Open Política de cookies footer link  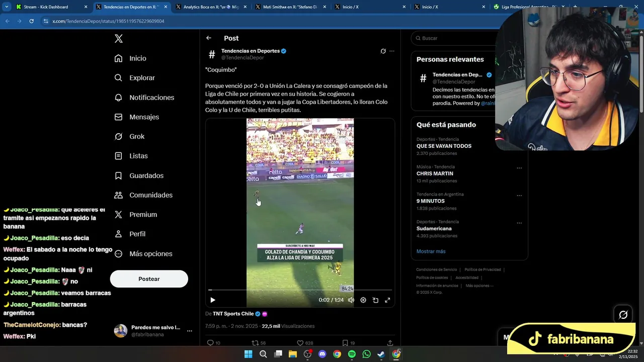coord(432,278)
